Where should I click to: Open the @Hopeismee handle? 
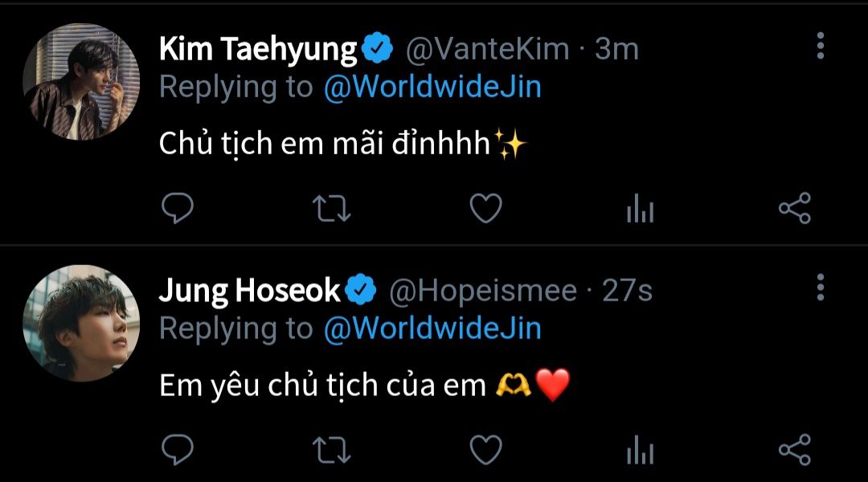point(483,291)
